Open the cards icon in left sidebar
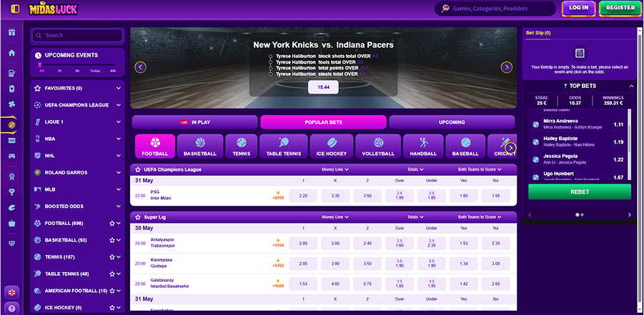The width and height of the screenshot is (644, 315). 11,89
